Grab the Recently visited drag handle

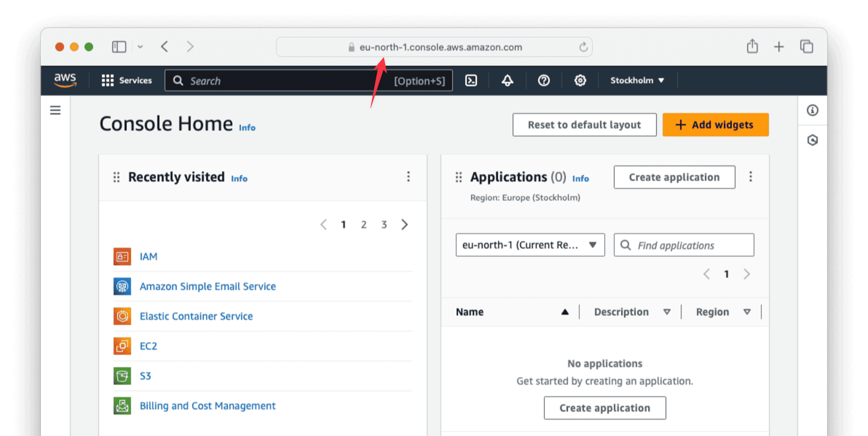tap(116, 177)
